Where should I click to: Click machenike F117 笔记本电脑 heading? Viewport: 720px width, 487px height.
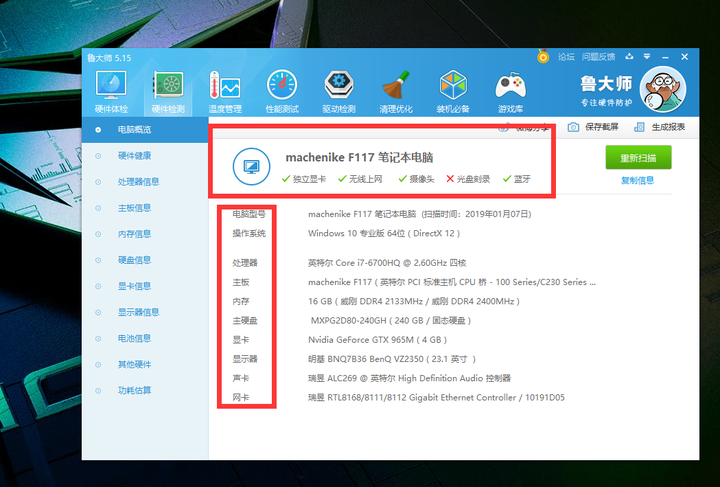coord(360,157)
